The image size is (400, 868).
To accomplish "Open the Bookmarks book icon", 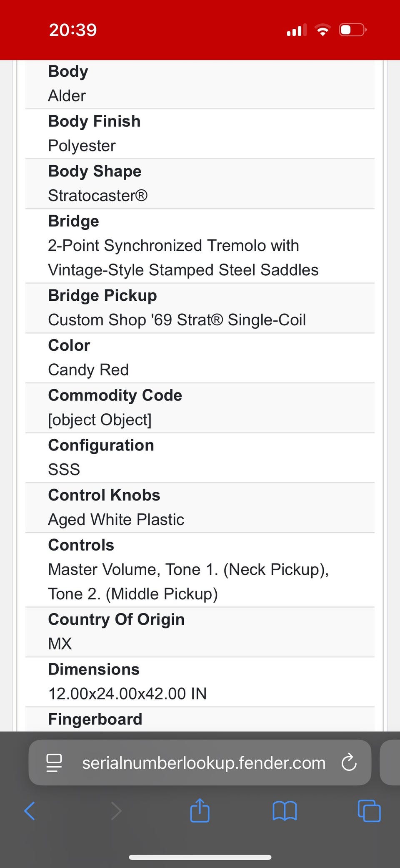I will tap(285, 811).
